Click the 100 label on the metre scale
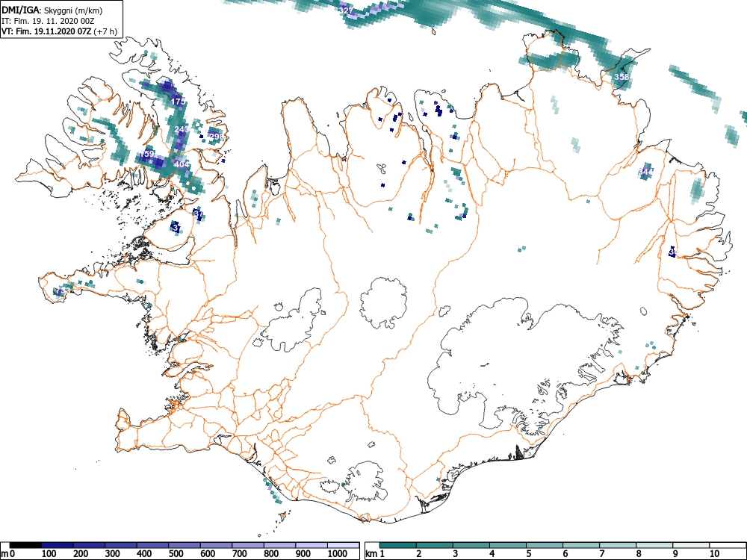This screenshot has width=747, height=560. [x=49, y=554]
